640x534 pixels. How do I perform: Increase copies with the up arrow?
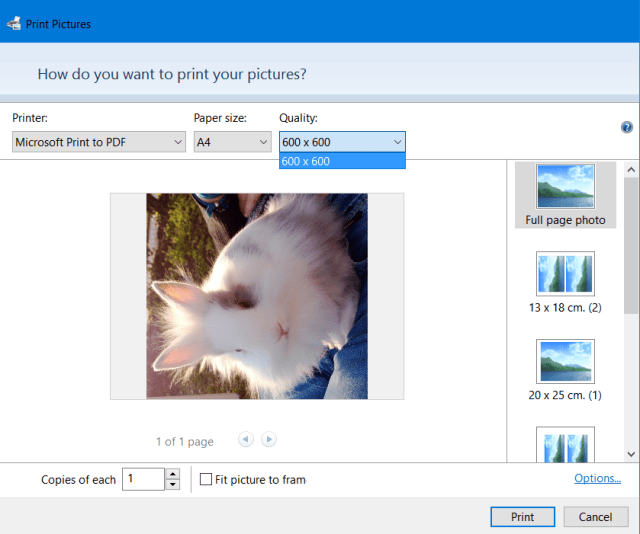[x=173, y=474]
